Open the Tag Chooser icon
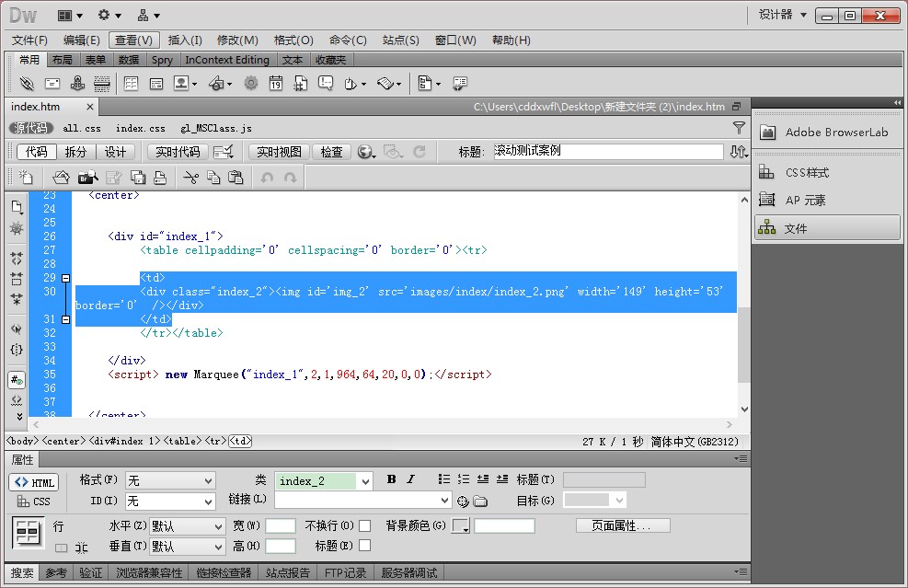 (x=460, y=84)
